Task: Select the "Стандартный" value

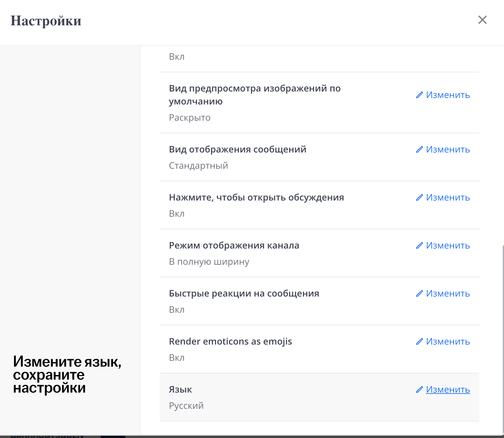Action: pyautogui.click(x=198, y=165)
